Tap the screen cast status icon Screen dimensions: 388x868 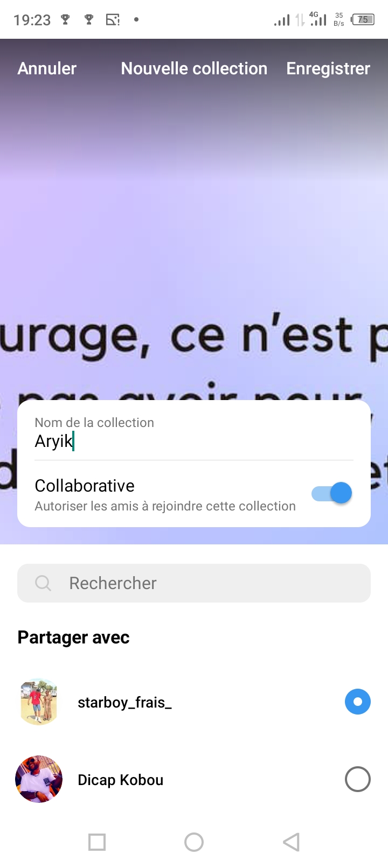pos(113,20)
